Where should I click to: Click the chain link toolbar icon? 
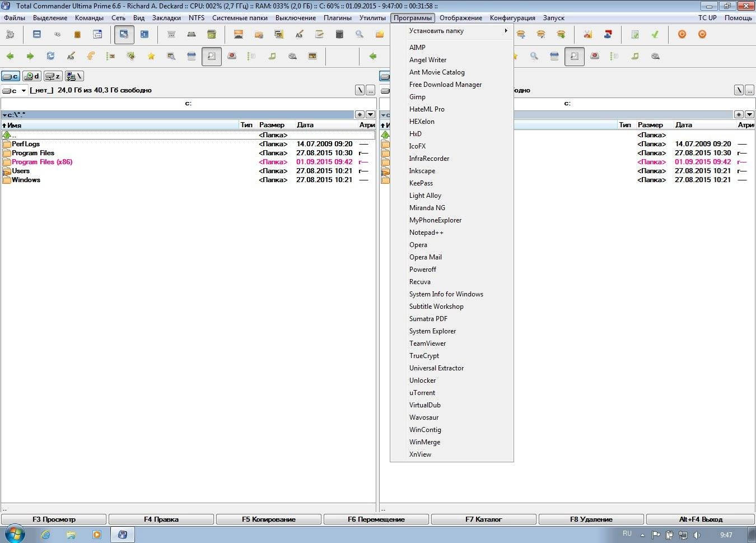(x=57, y=35)
